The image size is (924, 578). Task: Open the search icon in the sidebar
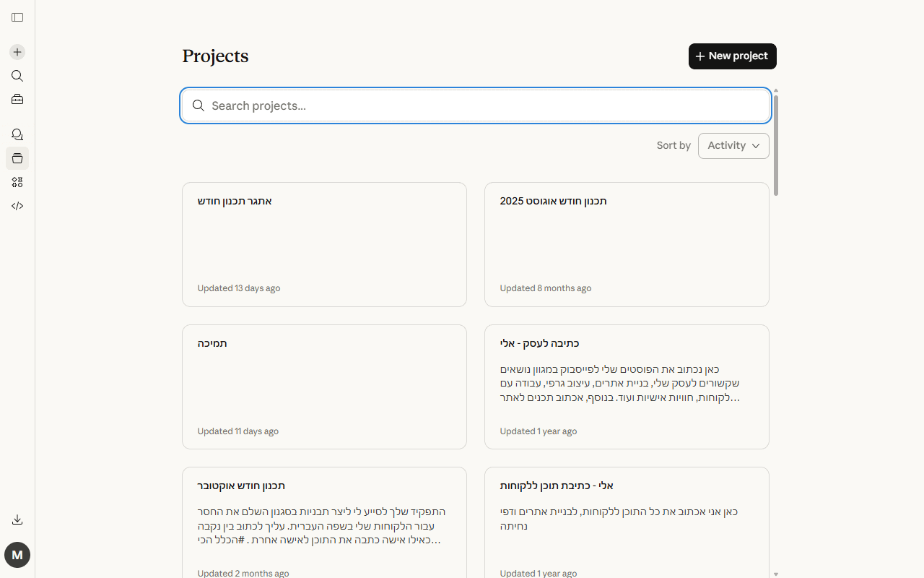click(17, 76)
